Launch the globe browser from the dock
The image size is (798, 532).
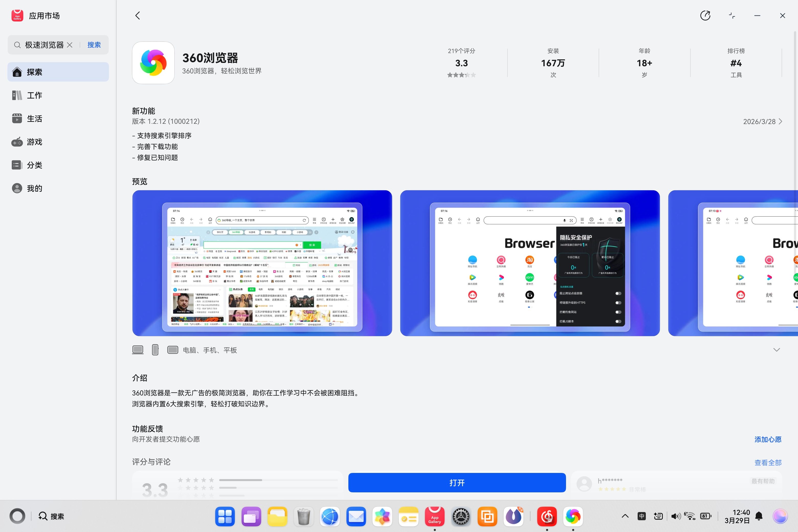(330, 516)
